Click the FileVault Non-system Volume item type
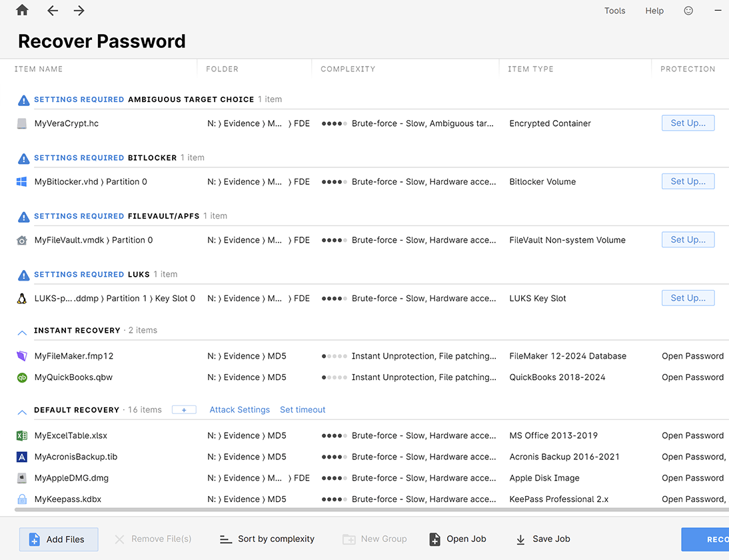Image resolution: width=729 pixels, height=560 pixels. click(x=567, y=241)
